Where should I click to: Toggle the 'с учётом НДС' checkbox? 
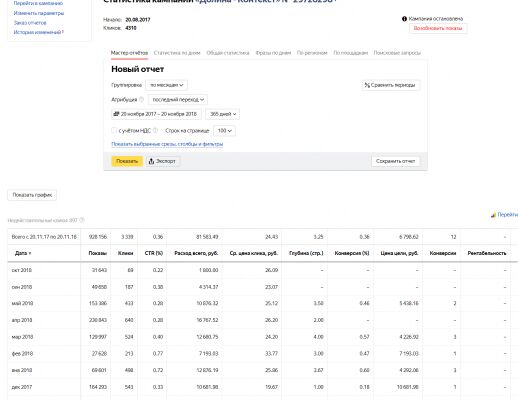pos(114,130)
